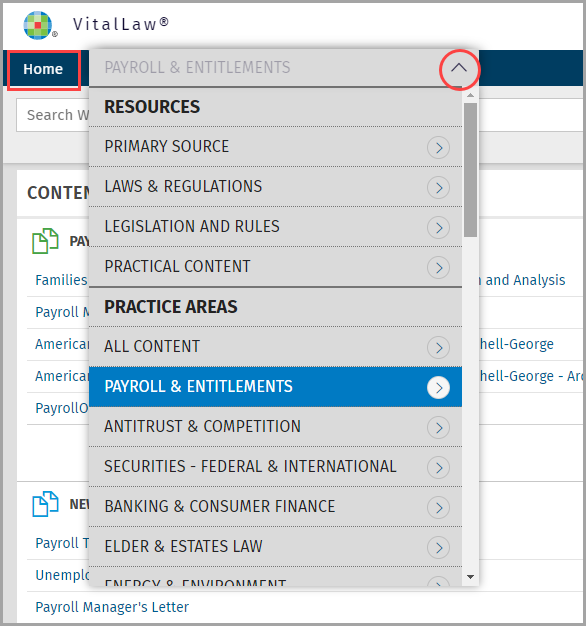Select Banking & Consumer Finance menu item
Image resolution: width=586 pixels, height=626 pixels.
[275, 507]
